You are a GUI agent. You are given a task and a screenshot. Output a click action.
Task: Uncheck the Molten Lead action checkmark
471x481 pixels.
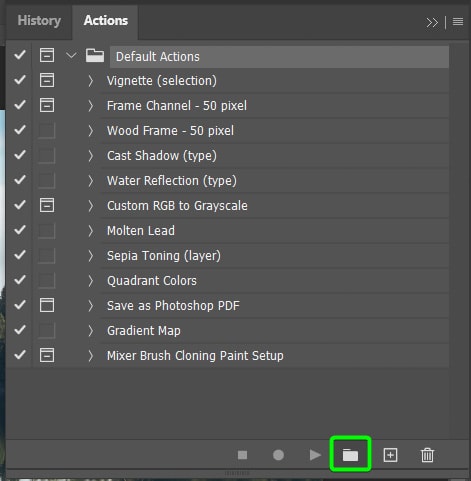click(x=20, y=230)
